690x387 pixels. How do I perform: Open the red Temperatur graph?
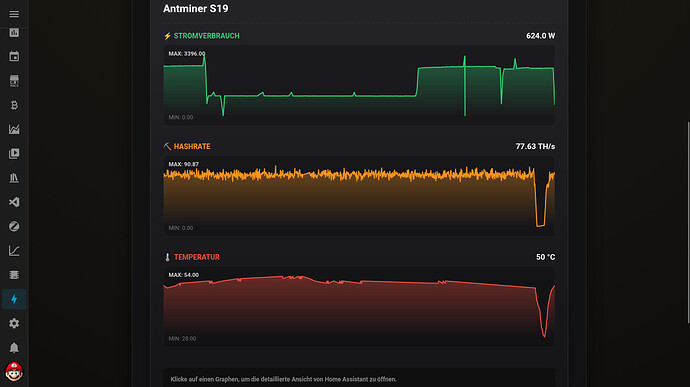click(359, 306)
